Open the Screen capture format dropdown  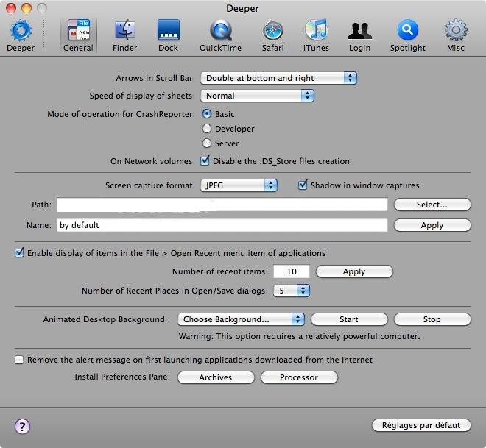point(239,185)
